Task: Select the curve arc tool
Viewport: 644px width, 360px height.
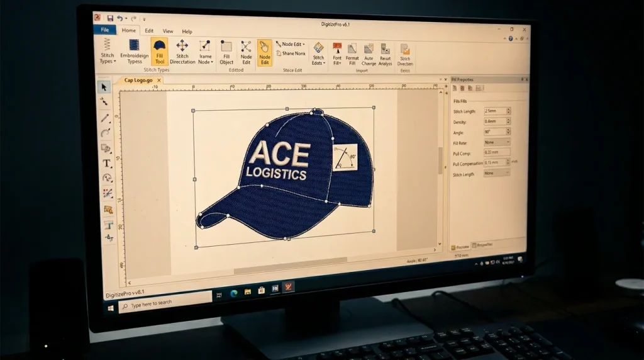Action: pos(106,133)
